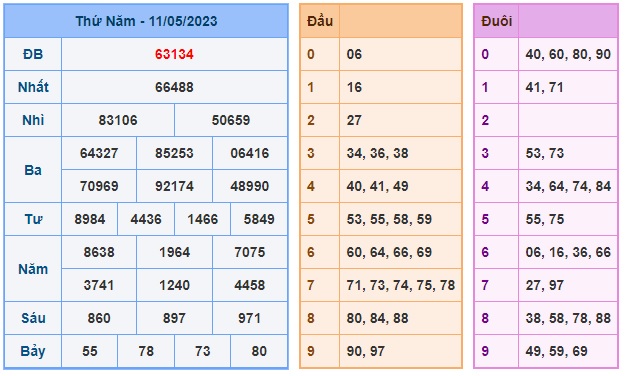Select Năm prize number 8638

pos(99,252)
